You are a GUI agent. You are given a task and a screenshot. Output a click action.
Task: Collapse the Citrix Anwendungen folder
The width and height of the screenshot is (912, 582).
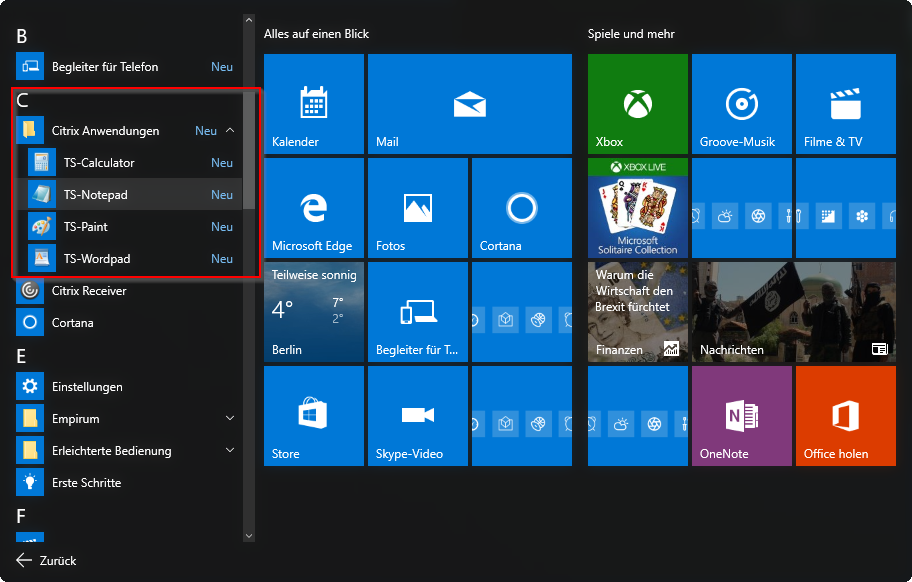tap(230, 130)
